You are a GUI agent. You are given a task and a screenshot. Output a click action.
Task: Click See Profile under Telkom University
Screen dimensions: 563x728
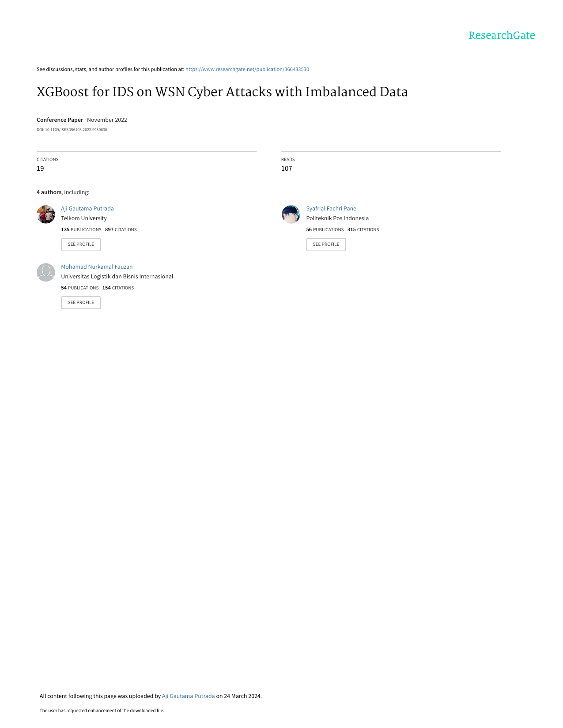point(81,244)
